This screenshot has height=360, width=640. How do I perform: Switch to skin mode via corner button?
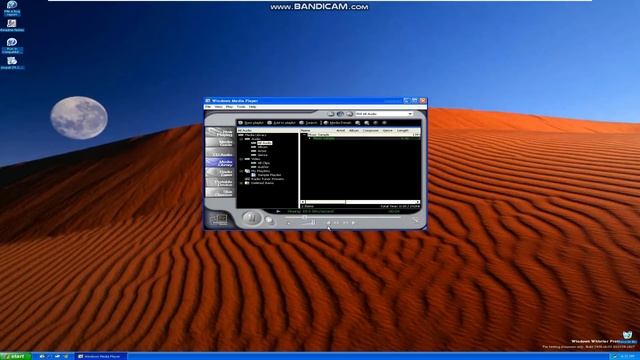pyautogui.click(x=416, y=220)
